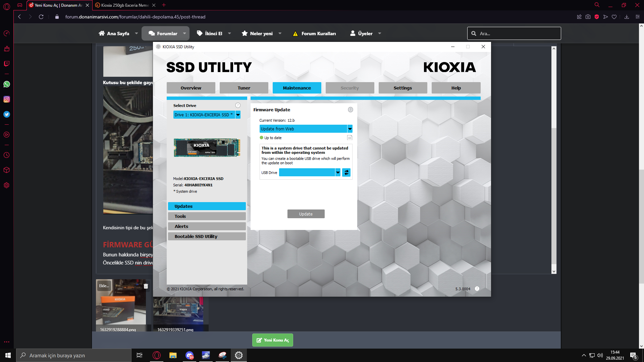Open Twitch in Opera sidebar
644x362 pixels.
click(7, 64)
